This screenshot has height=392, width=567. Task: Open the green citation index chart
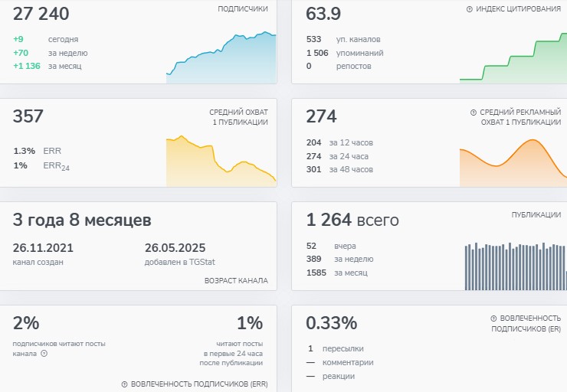coord(513,58)
